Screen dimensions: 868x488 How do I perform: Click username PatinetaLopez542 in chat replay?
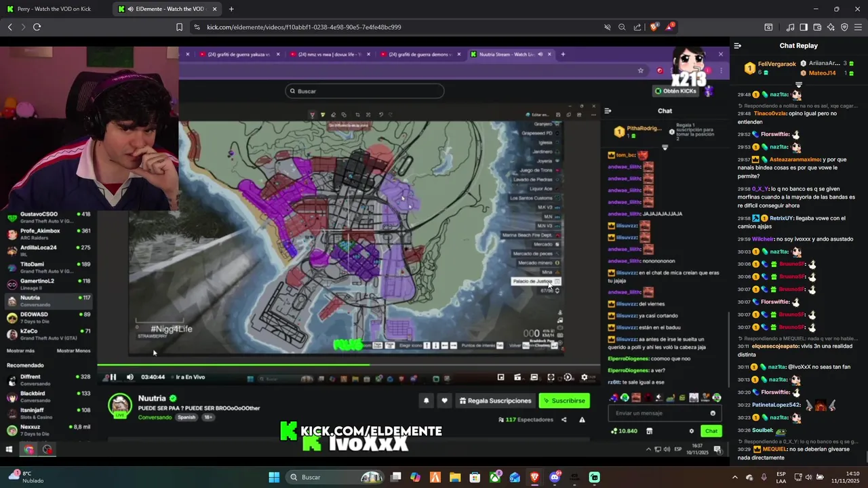776,405
